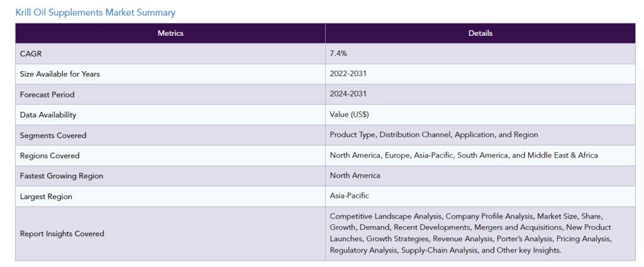Click the CAGR row label
The image size is (644, 267).
[x=31, y=54]
